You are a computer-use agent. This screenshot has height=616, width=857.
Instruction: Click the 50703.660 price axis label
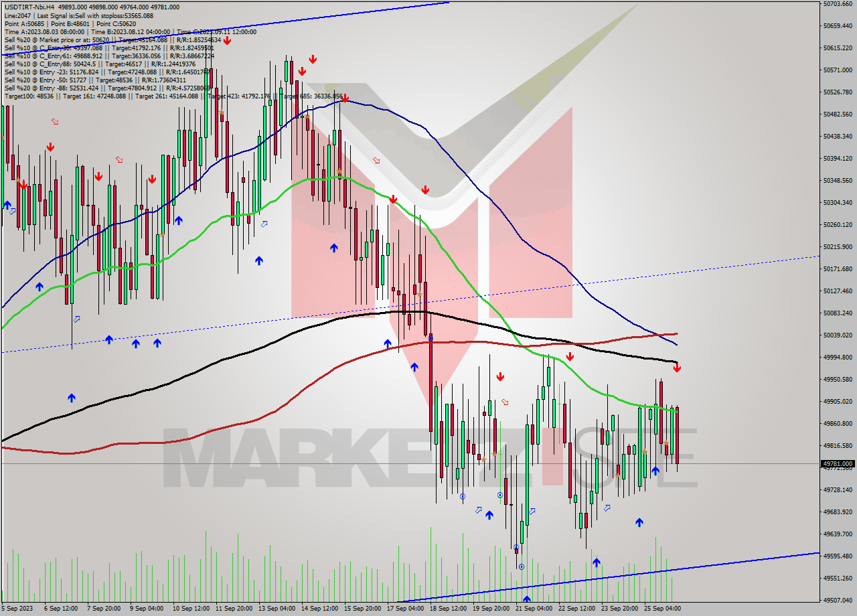click(838, 3)
